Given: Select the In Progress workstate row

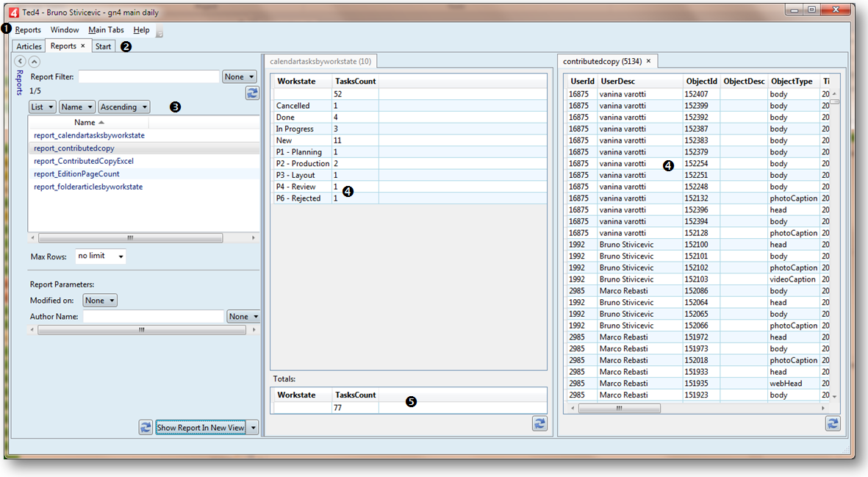Looking at the screenshot, I should [409, 129].
